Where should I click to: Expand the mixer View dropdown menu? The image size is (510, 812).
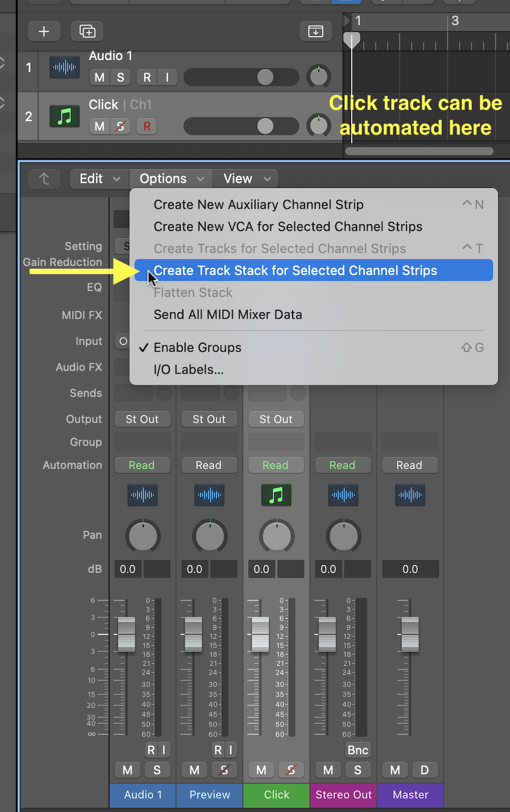[245, 179]
